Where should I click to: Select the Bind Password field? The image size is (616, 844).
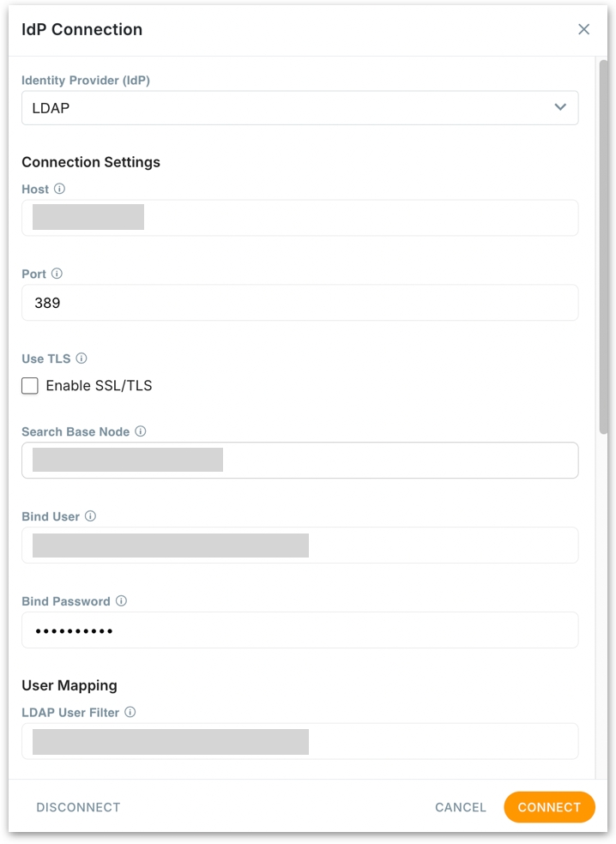click(x=300, y=630)
